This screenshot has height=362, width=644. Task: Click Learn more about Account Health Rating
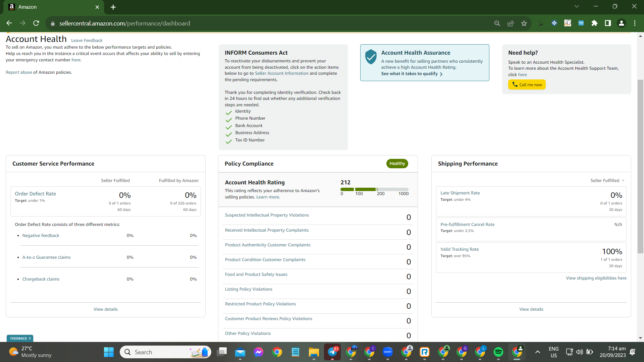(x=268, y=197)
